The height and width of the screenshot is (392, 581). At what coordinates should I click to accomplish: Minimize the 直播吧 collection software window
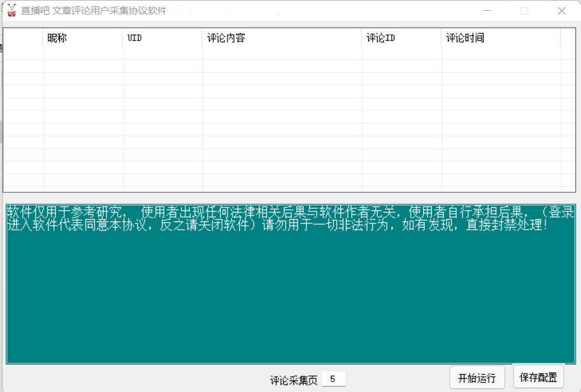coord(487,11)
